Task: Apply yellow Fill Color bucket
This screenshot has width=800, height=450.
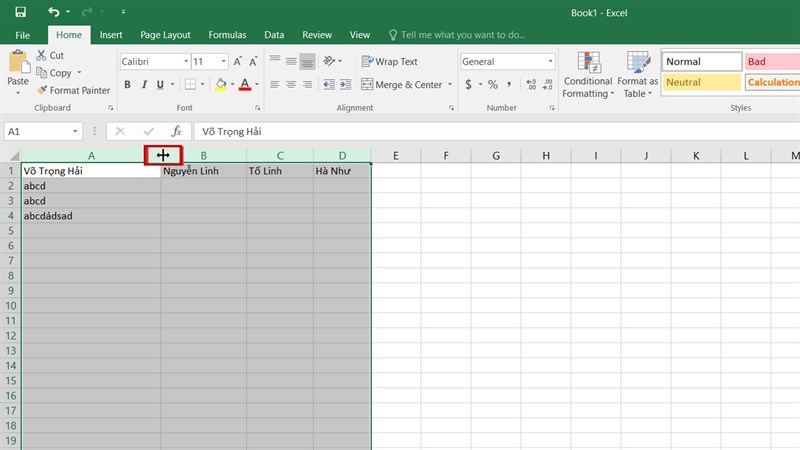Action: (x=220, y=85)
